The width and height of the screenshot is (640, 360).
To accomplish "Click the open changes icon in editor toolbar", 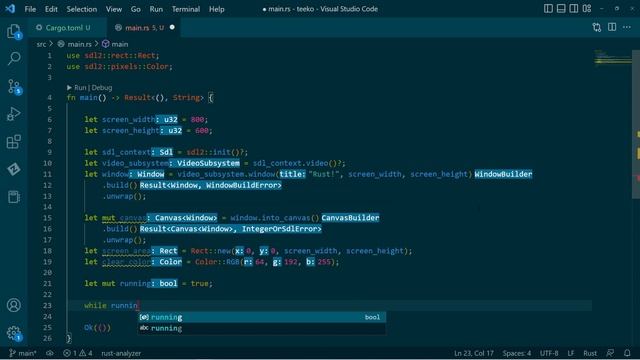I will (597, 27).
